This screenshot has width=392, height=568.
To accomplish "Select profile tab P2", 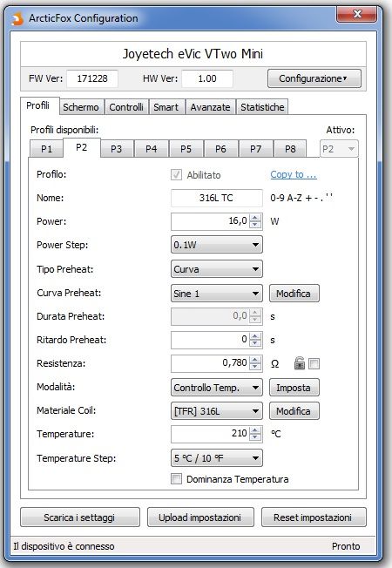I will coord(82,147).
